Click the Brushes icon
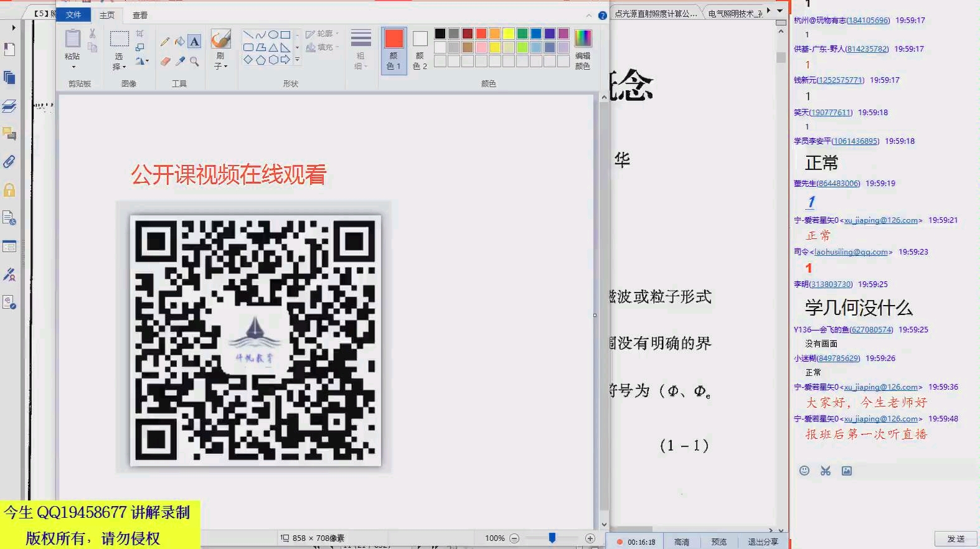This screenshot has width=980, height=549. tap(220, 39)
